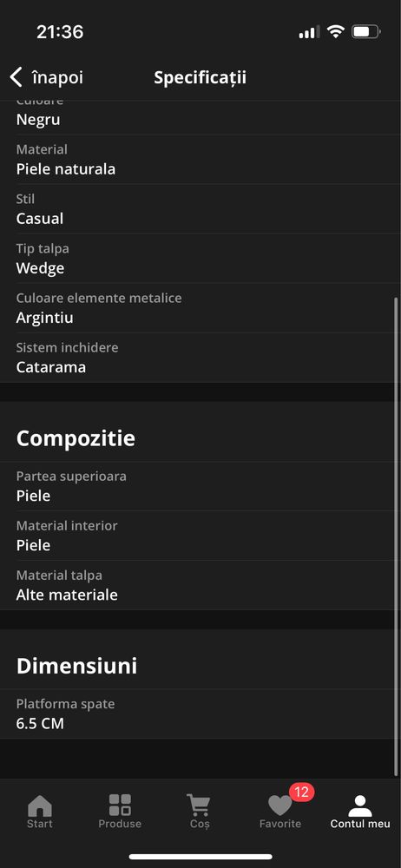This screenshot has width=401, height=868.
Task: Tap the battery status icon
Action: tap(366, 31)
